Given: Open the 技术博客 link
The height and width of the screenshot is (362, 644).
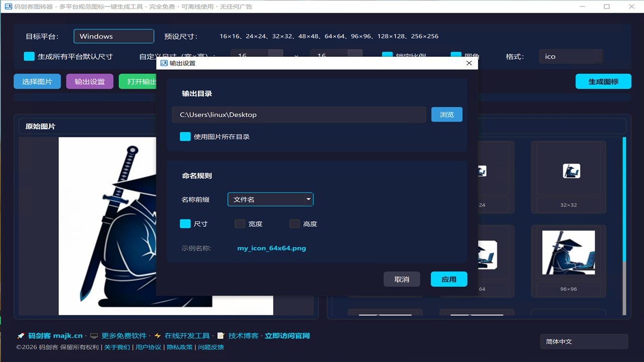Looking at the screenshot, I should pyautogui.click(x=244, y=336).
